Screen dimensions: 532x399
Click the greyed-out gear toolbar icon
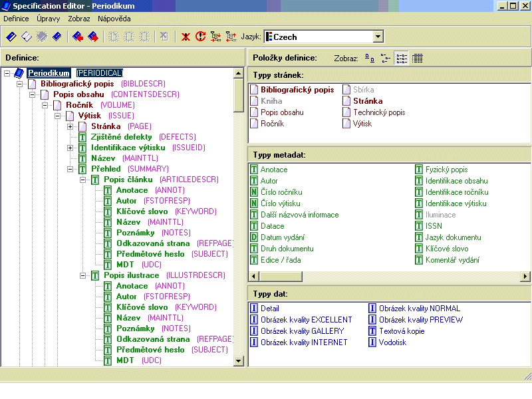(42, 37)
